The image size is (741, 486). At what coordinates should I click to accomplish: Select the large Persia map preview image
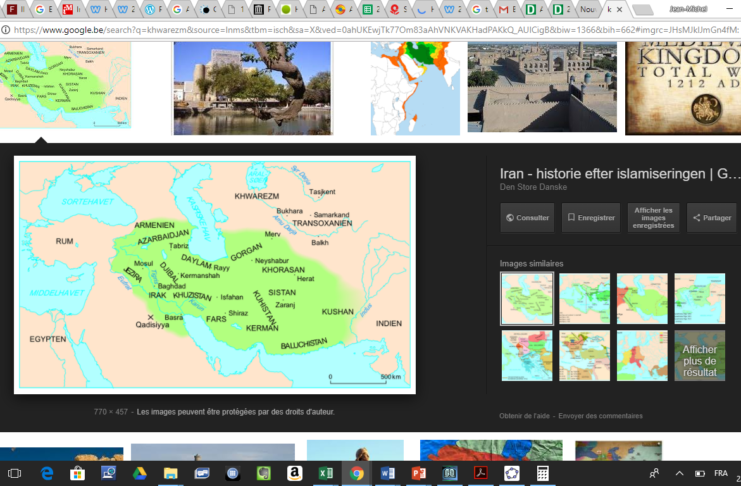point(215,275)
